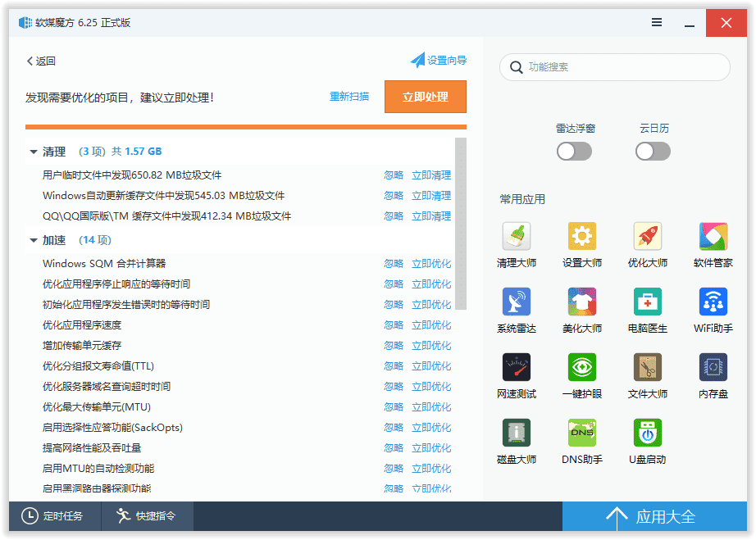756x540 pixels.
Task: Open 优化大师 rocket icon
Action: pos(648,237)
